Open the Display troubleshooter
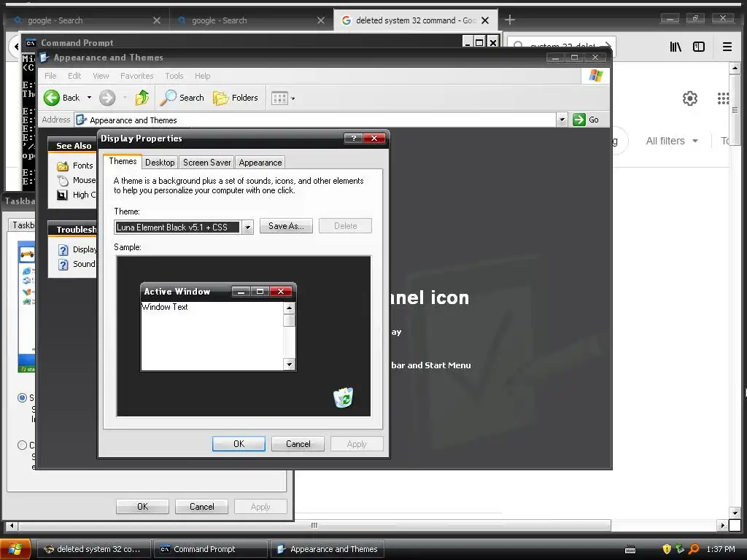This screenshot has height=560, width=747. pos(77,249)
